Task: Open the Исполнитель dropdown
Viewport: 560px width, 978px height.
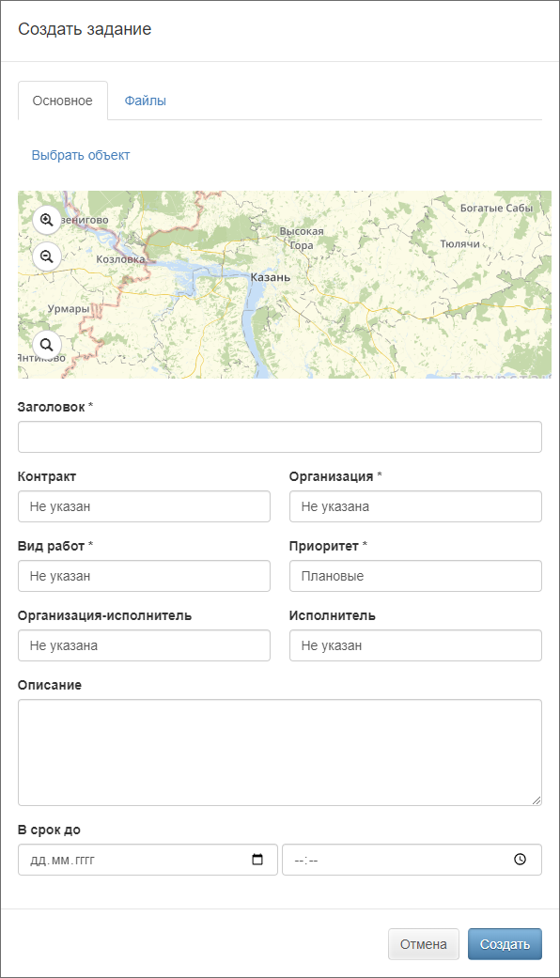Action: click(x=415, y=645)
